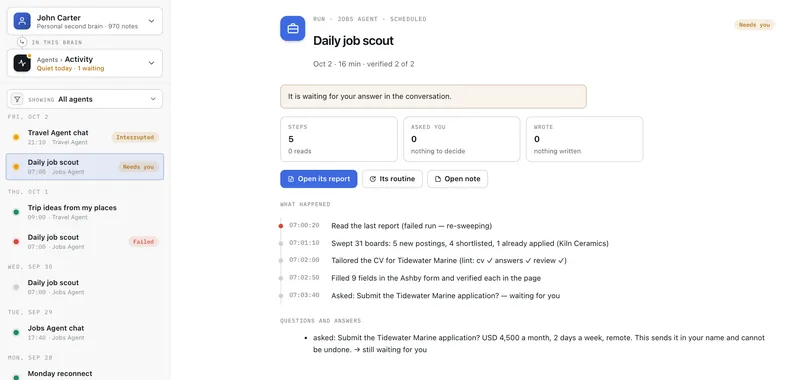
Task: Open the failed Daily job scout run
Action: pyautogui.click(x=85, y=242)
